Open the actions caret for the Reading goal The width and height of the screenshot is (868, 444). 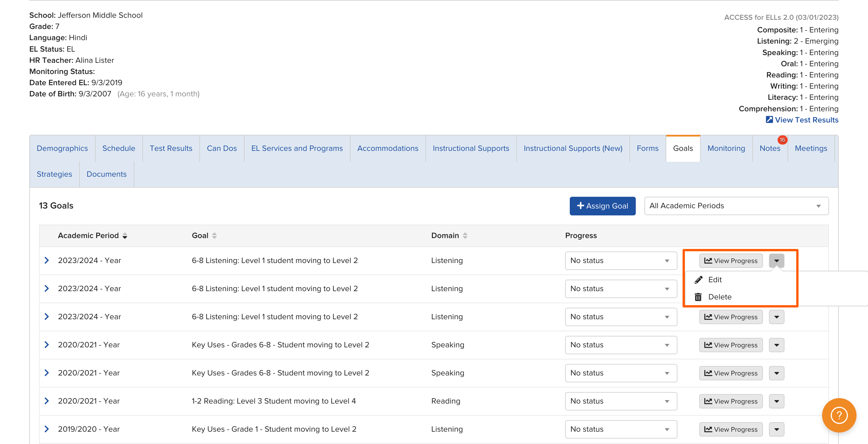click(776, 401)
